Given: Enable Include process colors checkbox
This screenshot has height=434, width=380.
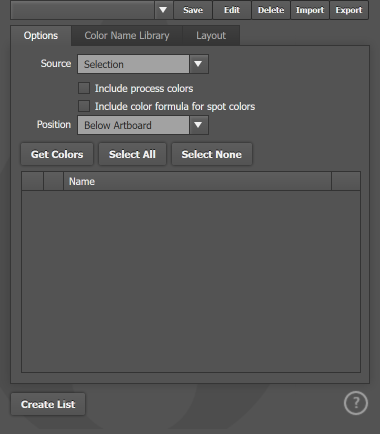Looking at the screenshot, I should coord(84,88).
